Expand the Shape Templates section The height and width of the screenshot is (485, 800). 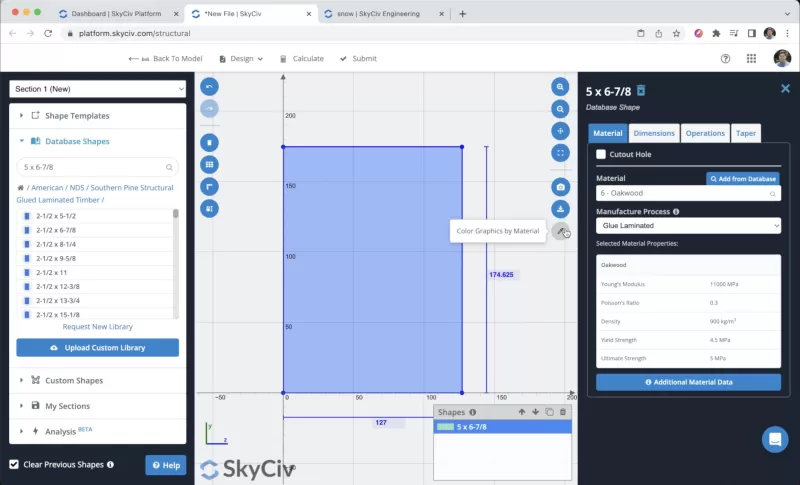[97, 116]
